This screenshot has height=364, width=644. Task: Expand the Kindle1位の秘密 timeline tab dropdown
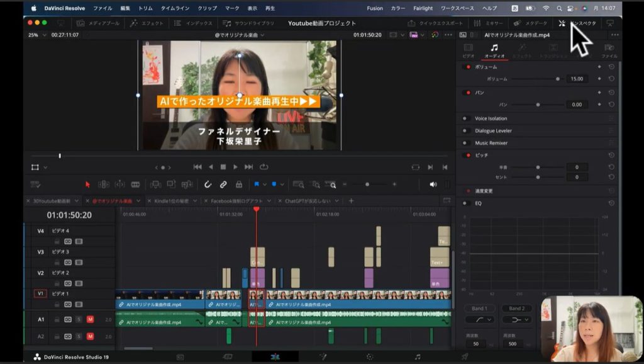[196, 201]
